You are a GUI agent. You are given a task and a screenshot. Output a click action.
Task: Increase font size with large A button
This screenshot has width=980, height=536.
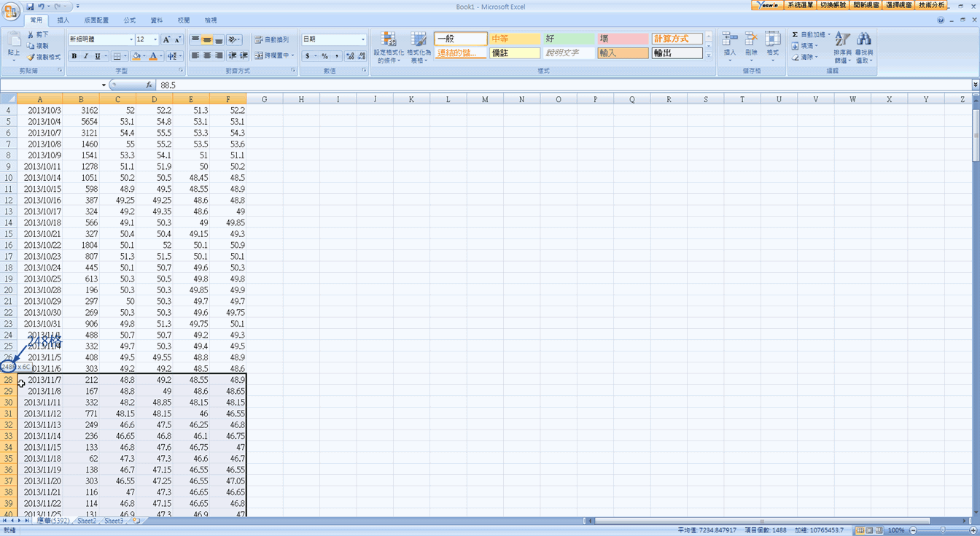[166, 39]
